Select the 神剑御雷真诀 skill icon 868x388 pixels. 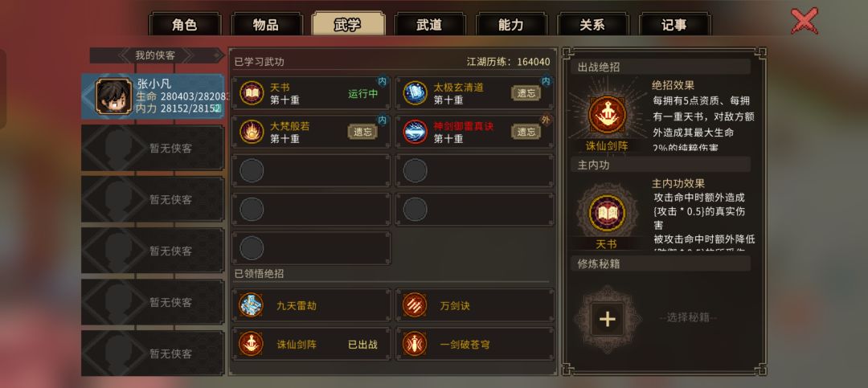pos(415,132)
